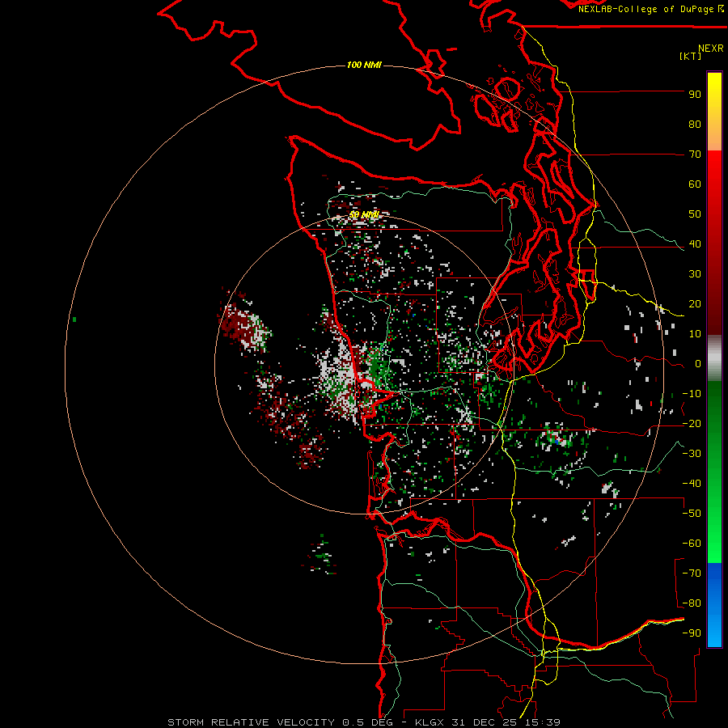Click the 100 NMI range ring label

(365, 65)
